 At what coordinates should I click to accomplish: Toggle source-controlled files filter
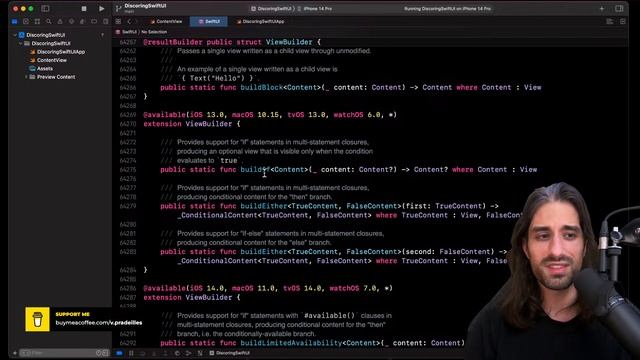click(105, 353)
